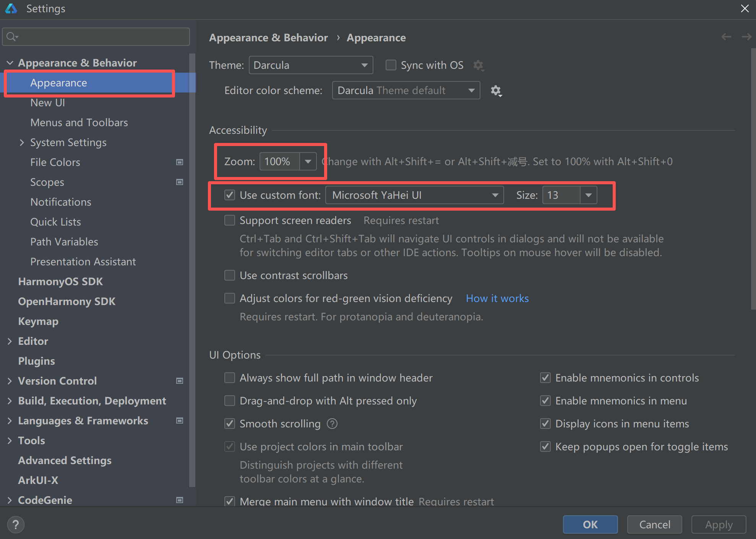The height and width of the screenshot is (539, 756).
Task: Expand the Editor settings tree node
Action: [x=10, y=341]
